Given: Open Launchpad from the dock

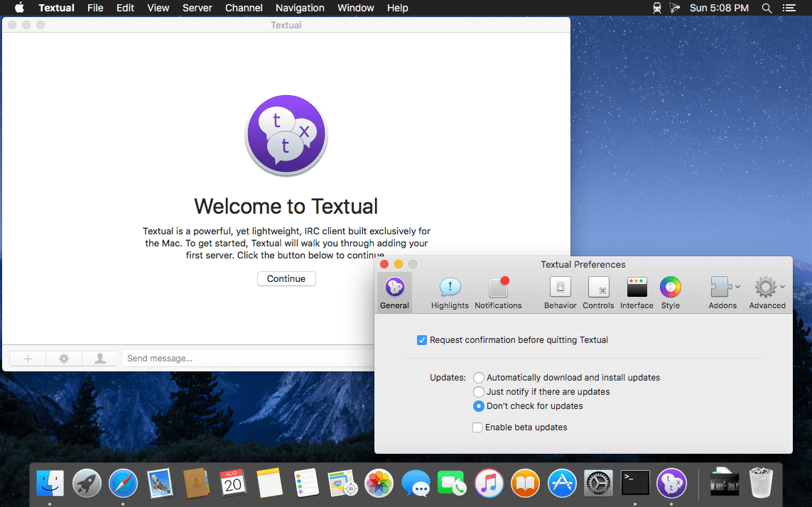Looking at the screenshot, I should pyautogui.click(x=87, y=484).
